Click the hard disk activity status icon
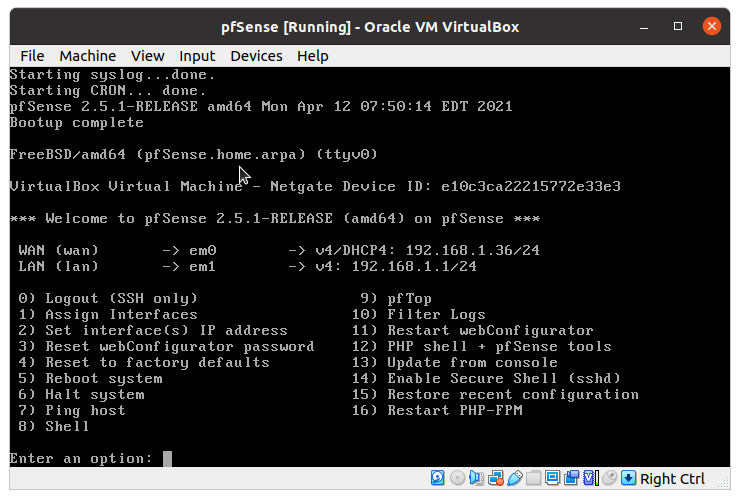Screen dimensions: 740x499 [437, 478]
